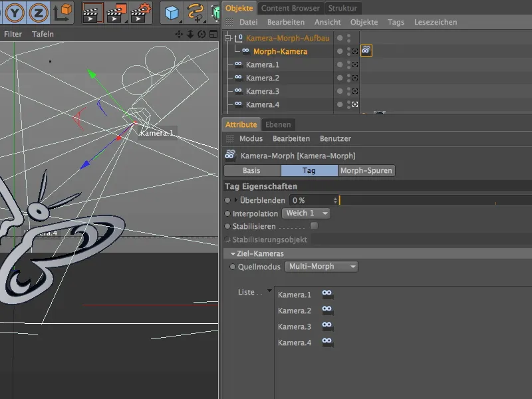Image resolution: width=532 pixels, height=399 pixels.
Task: Open the Basis tab
Action: pyautogui.click(x=252, y=170)
